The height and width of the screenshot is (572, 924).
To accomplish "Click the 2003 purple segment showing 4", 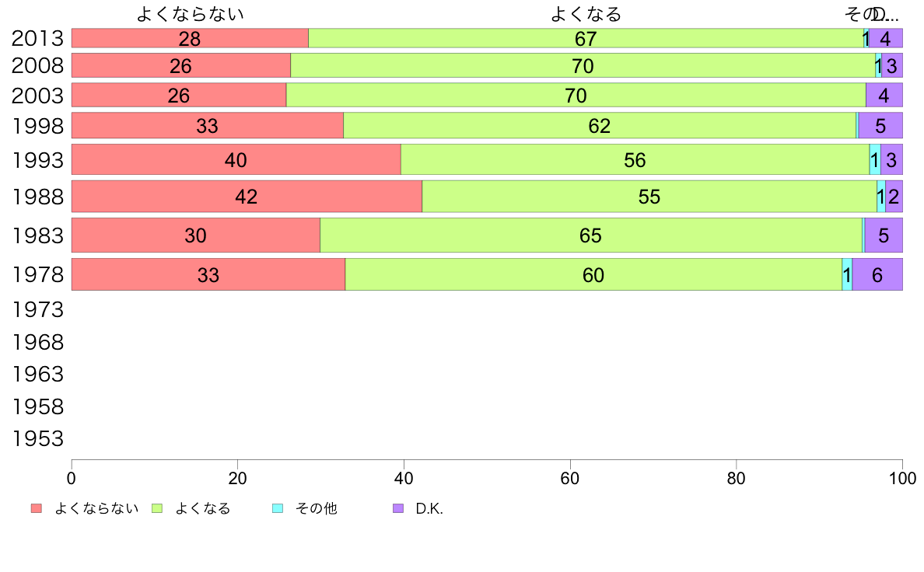I will pos(884,95).
